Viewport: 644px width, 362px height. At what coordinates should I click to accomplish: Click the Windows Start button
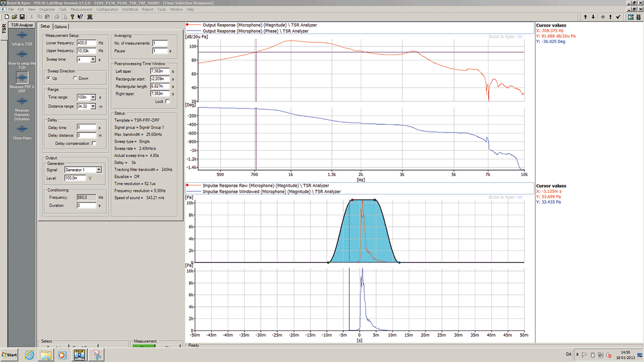click(x=10, y=355)
